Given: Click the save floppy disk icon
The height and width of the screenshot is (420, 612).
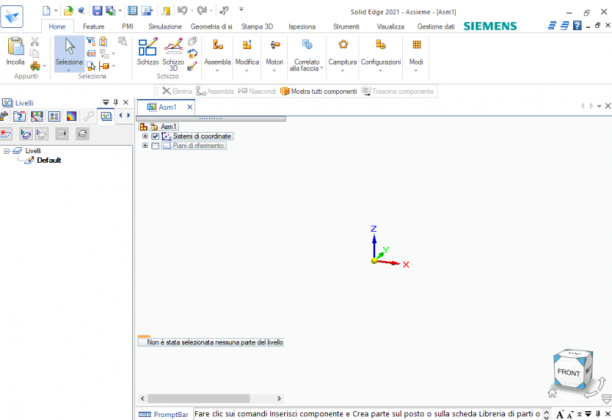Looking at the screenshot, I should pyautogui.click(x=97, y=11).
